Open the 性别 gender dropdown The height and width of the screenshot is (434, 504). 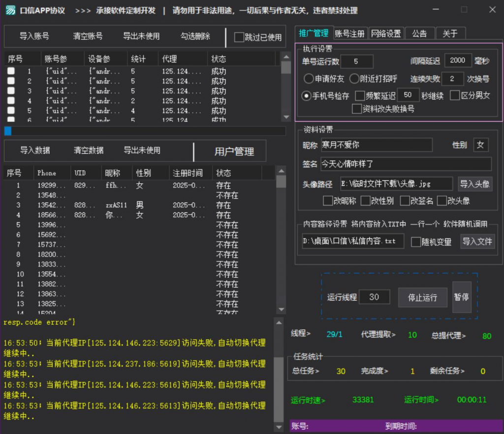pos(481,144)
